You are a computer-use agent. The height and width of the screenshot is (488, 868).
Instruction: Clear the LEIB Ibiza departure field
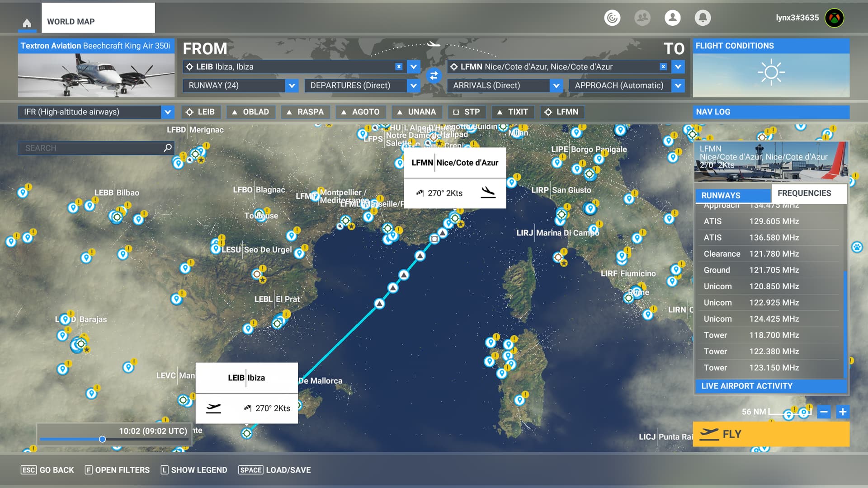tap(398, 67)
